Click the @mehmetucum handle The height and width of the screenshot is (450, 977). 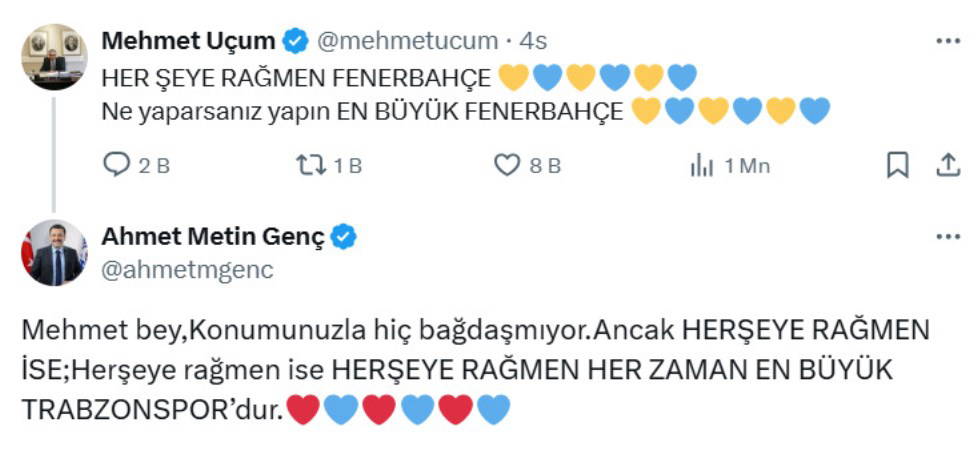coord(407,41)
